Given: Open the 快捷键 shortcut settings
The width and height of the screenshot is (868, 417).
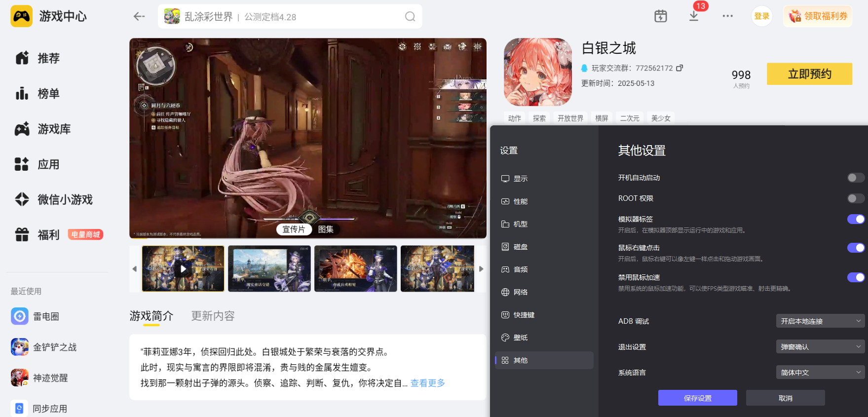Looking at the screenshot, I should 544,315.
